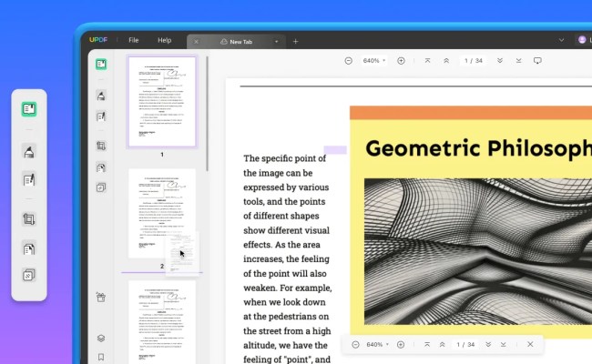The width and height of the screenshot is (592, 364).
Task: Click the enlarged page tools icon in floating panel
Action: point(29,249)
